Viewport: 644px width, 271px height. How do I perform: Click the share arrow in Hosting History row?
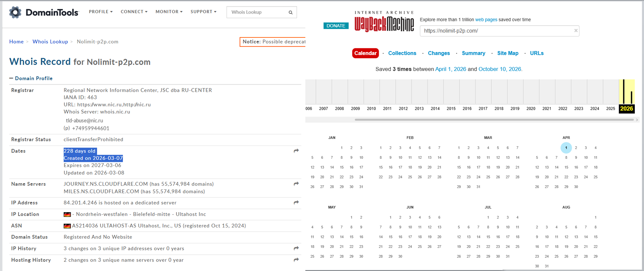point(296,260)
